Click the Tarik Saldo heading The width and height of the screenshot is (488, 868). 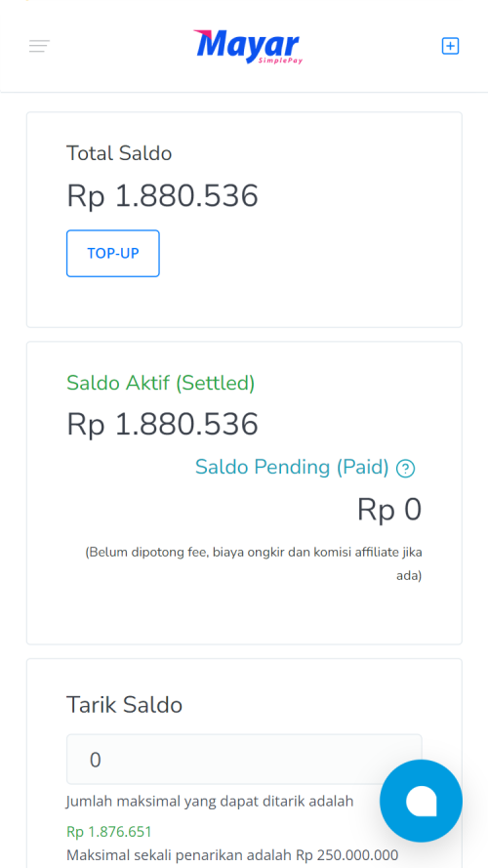(125, 705)
